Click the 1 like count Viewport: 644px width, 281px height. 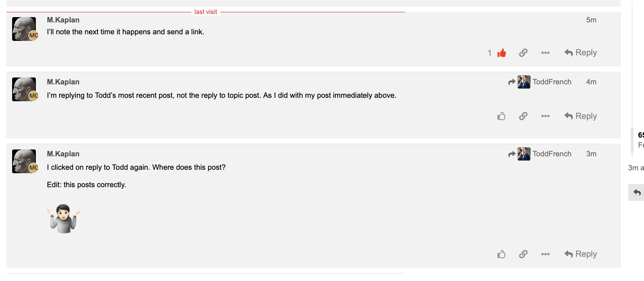pyautogui.click(x=490, y=53)
